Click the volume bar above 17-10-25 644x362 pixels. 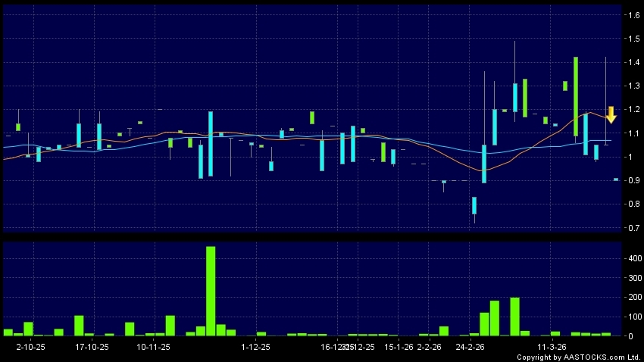(x=79, y=326)
